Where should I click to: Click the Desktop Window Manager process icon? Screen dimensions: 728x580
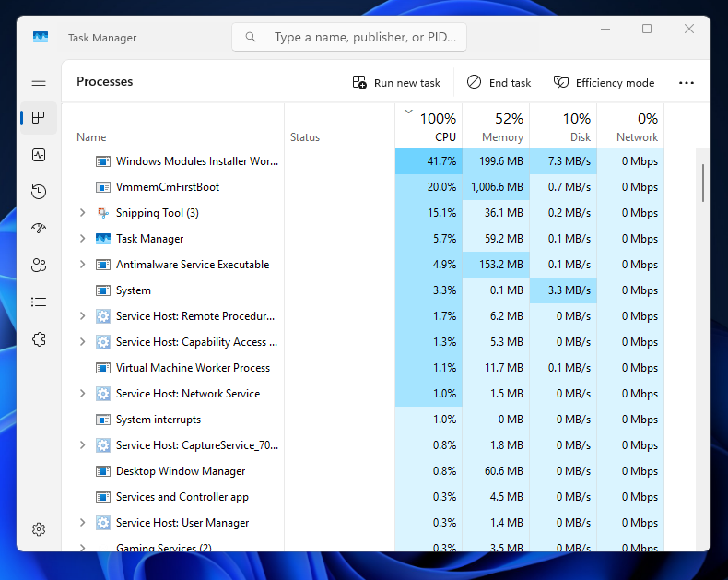click(102, 471)
